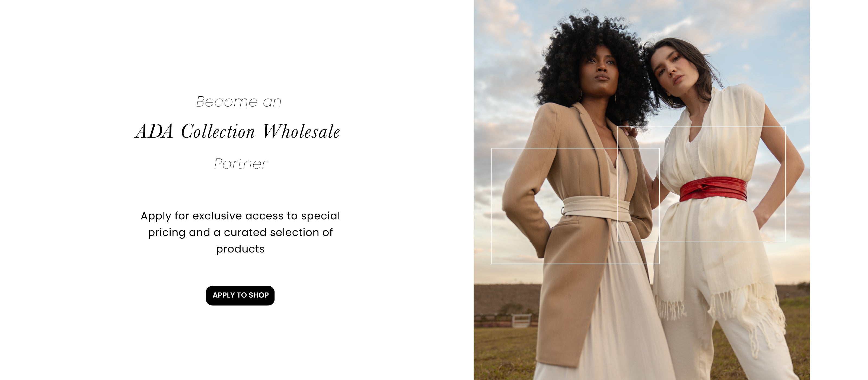
Task: Click the white fence in background
Action: [520, 320]
